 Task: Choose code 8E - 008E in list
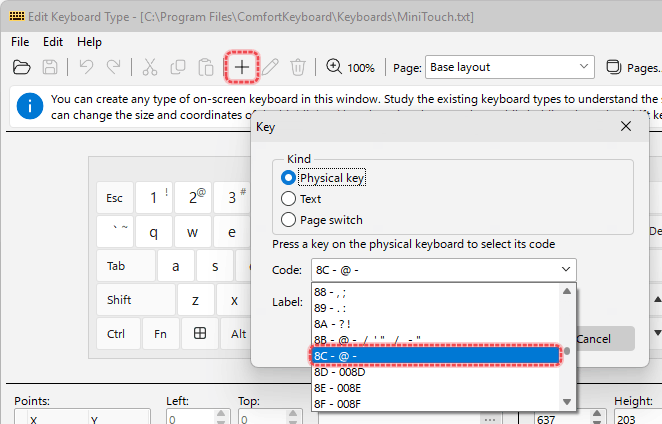coord(435,388)
